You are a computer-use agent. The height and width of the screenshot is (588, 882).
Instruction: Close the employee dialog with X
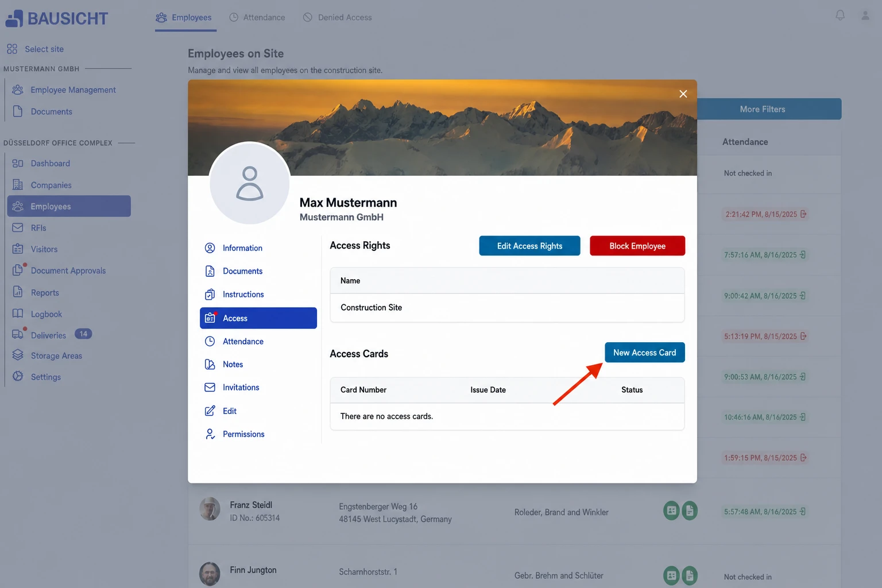point(683,94)
